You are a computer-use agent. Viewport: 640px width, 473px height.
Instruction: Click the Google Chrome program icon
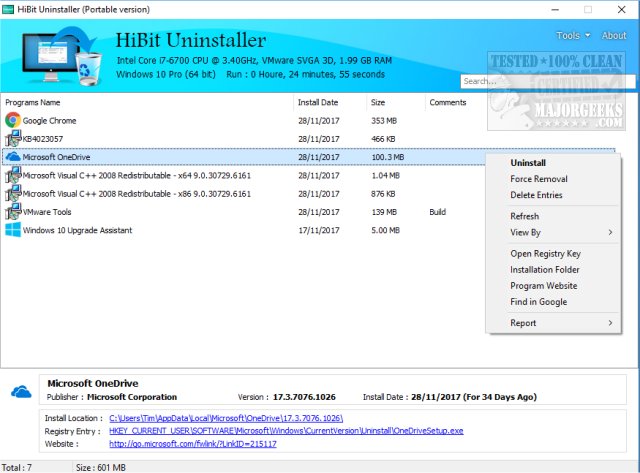pos(13,120)
